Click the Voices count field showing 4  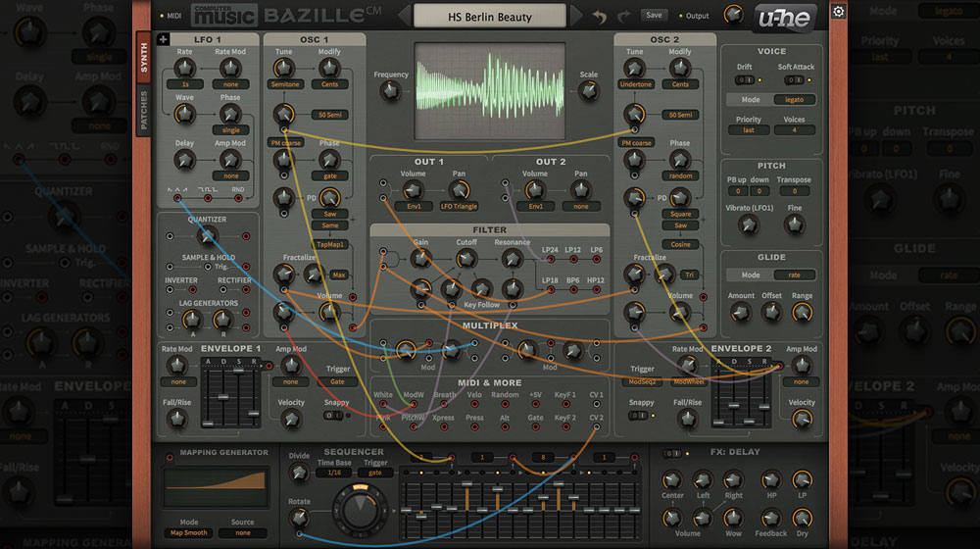[795, 130]
